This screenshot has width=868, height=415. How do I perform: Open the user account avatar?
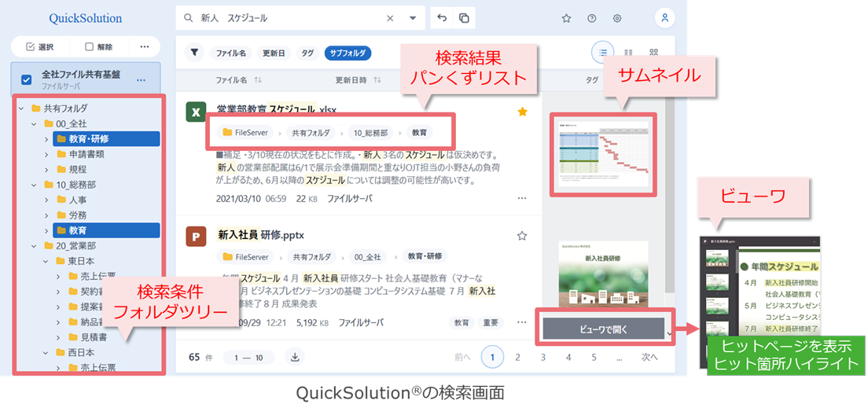[x=665, y=18]
